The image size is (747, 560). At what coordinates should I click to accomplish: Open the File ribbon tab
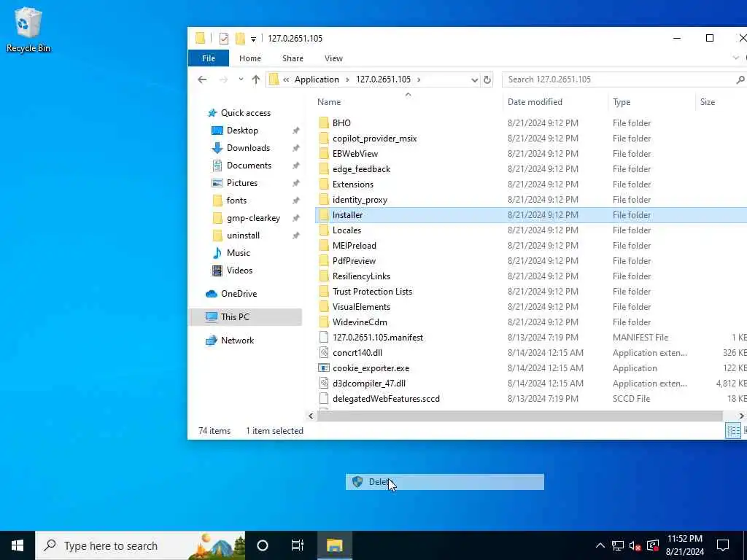tap(209, 58)
